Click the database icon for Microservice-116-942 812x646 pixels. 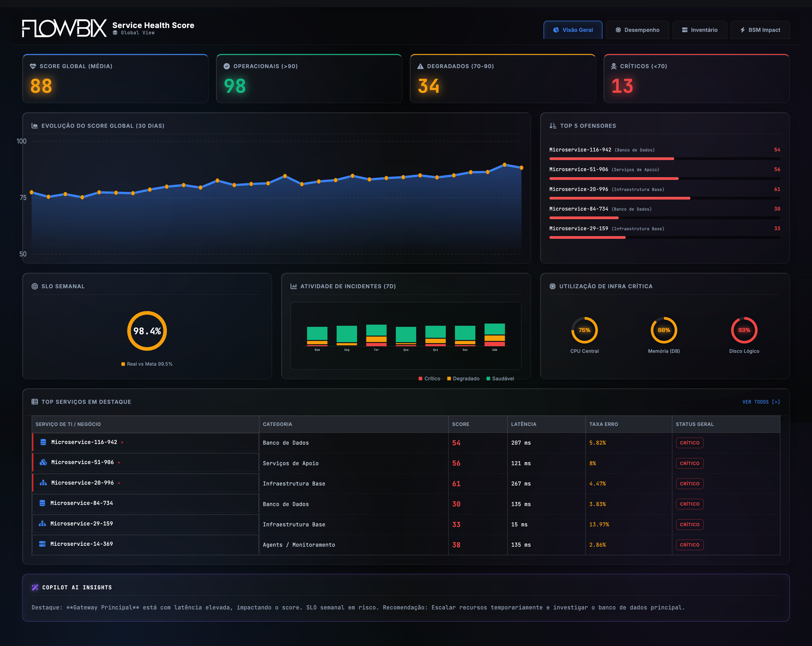coord(43,442)
